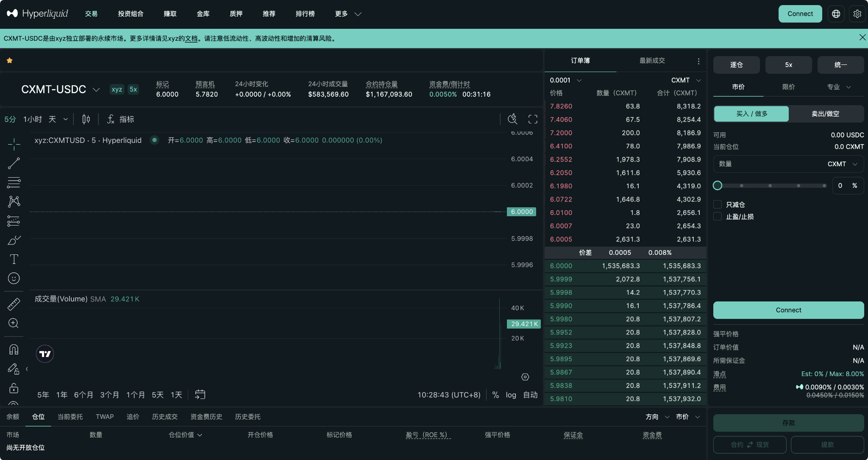Screen dimensions: 868x460
Task: Open the language globe menu
Action: (836, 14)
